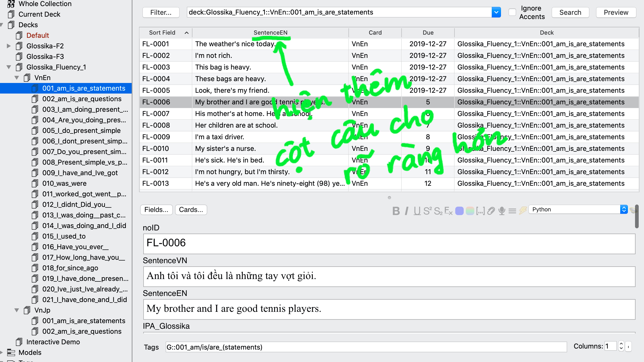
Task: Apply superscript formatting
Action: [427, 211]
